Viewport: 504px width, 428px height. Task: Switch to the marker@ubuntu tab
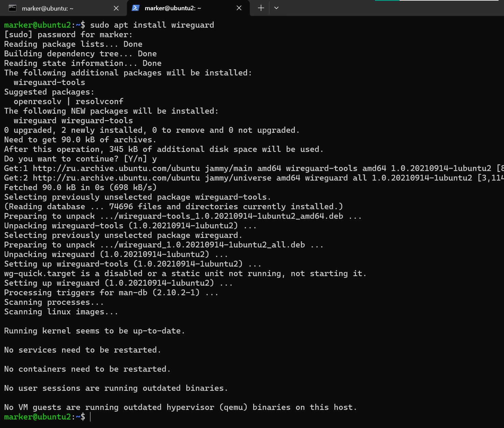coord(48,9)
